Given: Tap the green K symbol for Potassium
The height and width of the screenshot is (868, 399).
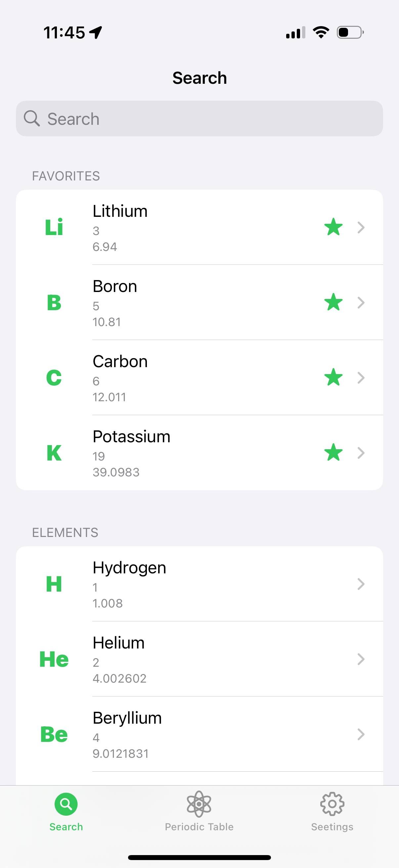Looking at the screenshot, I should tap(54, 453).
